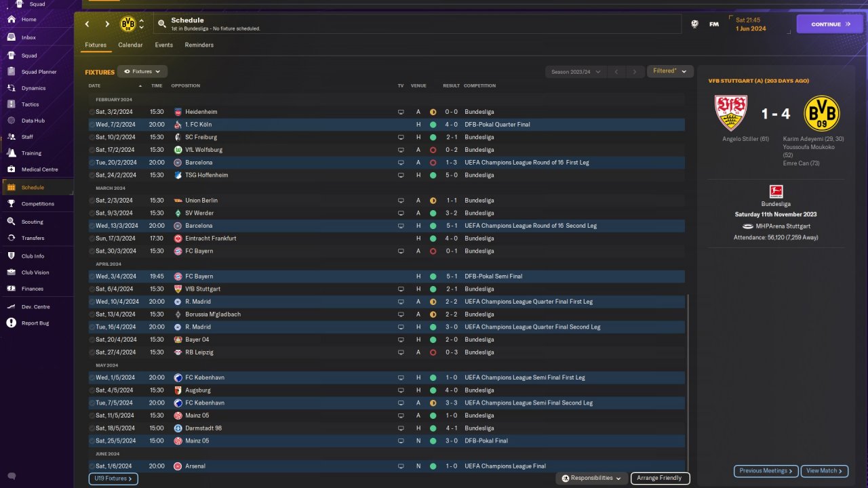This screenshot has height=488, width=868.
Task: Click the Squad Planner sidebar icon
Action: [12, 72]
